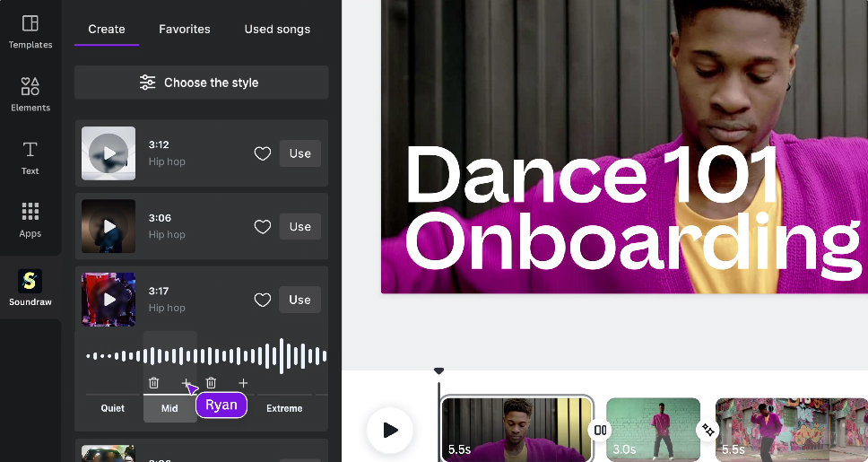868x462 pixels.
Task: Open the Apps panel
Action: pos(30,219)
